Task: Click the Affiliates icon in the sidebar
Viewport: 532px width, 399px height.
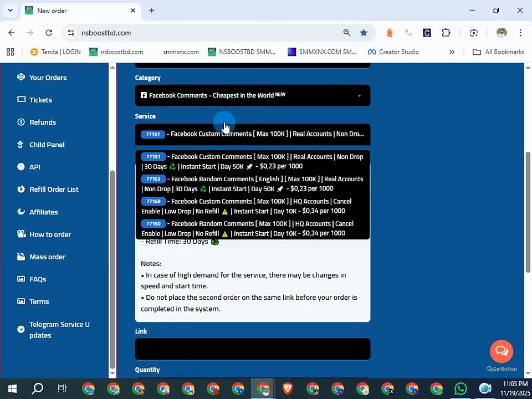Action: coord(21,212)
